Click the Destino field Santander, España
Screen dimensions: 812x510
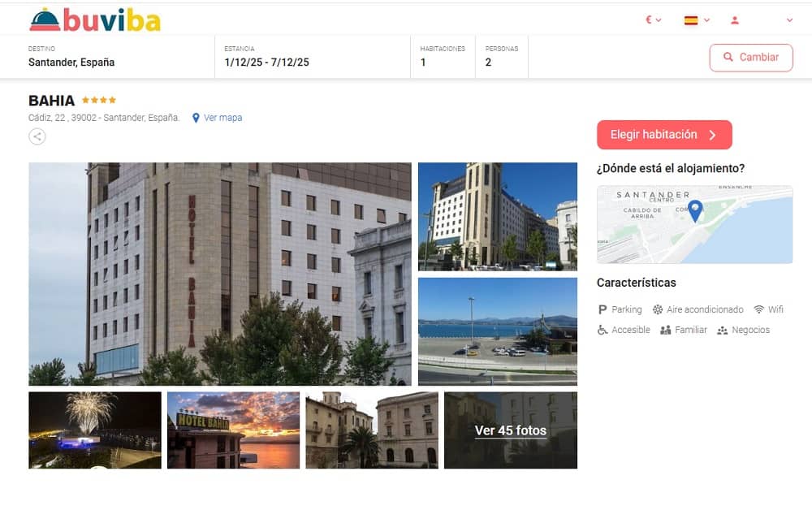pos(121,56)
